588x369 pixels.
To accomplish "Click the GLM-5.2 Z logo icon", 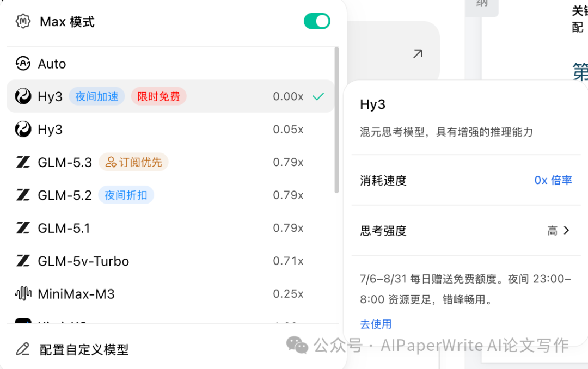I will point(23,195).
